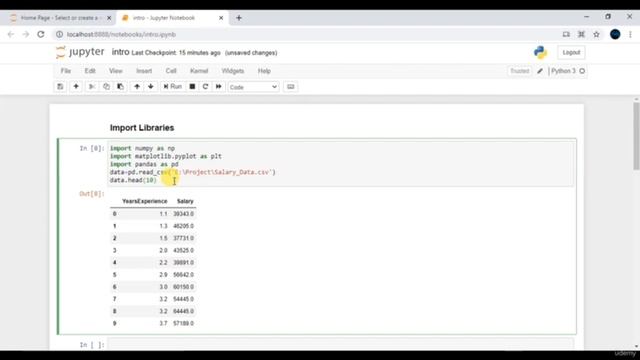
Task: Close the intro Jupyter Notebook tab
Action: point(221,18)
